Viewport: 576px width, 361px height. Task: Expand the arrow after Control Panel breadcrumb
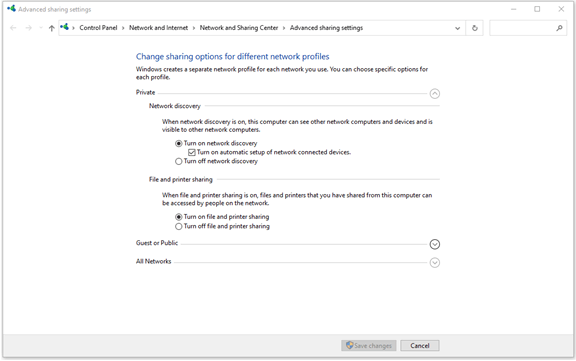point(123,28)
